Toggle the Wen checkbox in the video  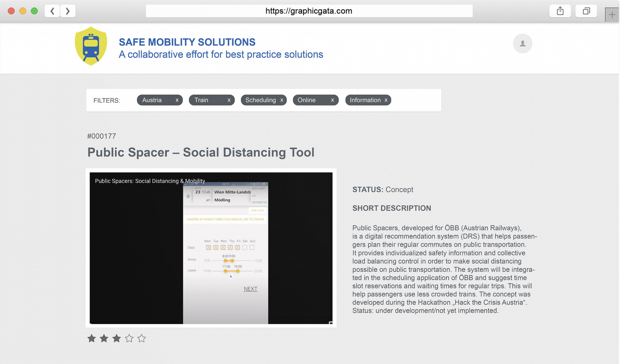point(223,248)
